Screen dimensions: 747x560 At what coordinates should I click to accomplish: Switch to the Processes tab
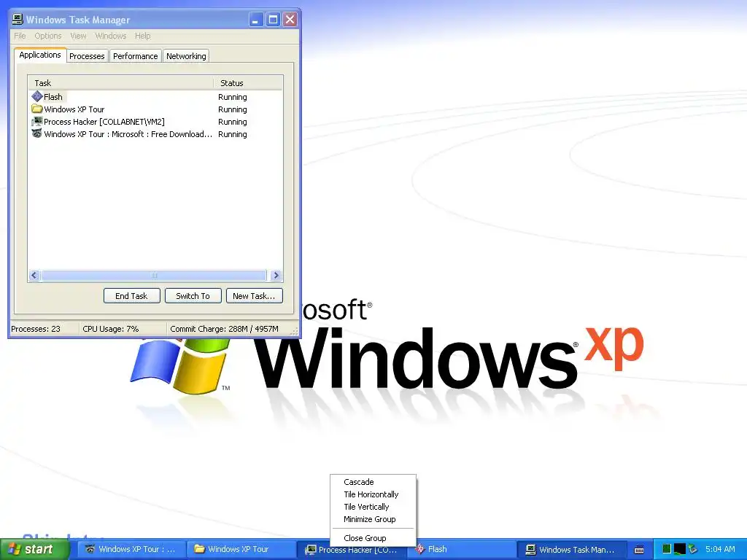87,56
